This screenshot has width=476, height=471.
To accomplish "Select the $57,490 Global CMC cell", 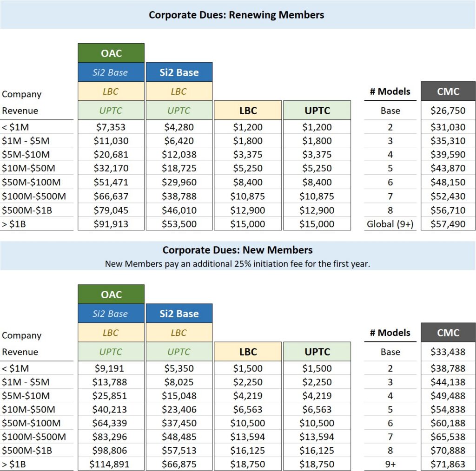I will pos(449,224).
